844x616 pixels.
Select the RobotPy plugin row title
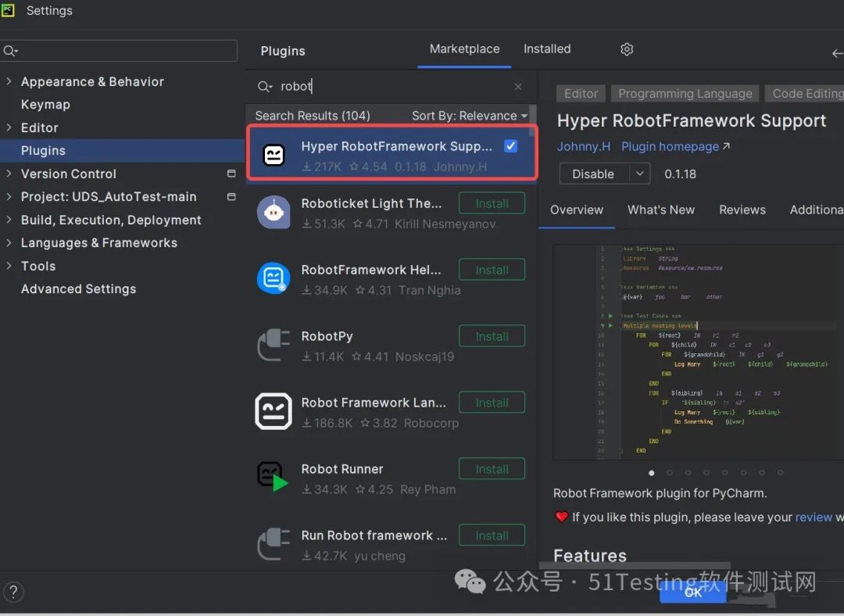pyautogui.click(x=327, y=337)
